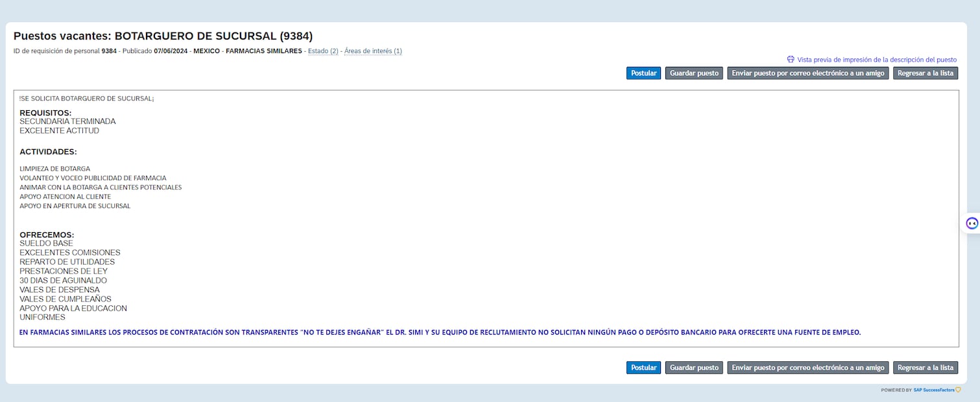Open Vista previa de impresión de la descripción
Viewport: 980px width, 402px height.
click(872, 60)
